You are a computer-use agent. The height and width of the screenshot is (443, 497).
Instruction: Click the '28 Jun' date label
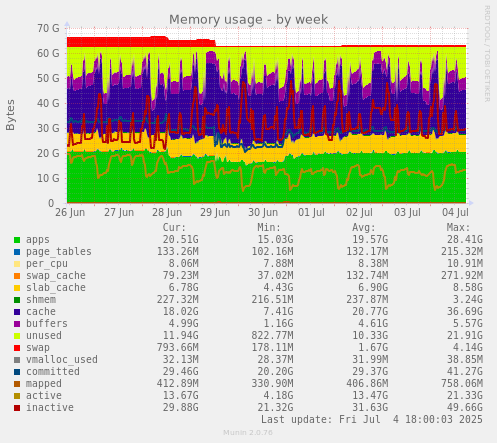click(167, 212)
